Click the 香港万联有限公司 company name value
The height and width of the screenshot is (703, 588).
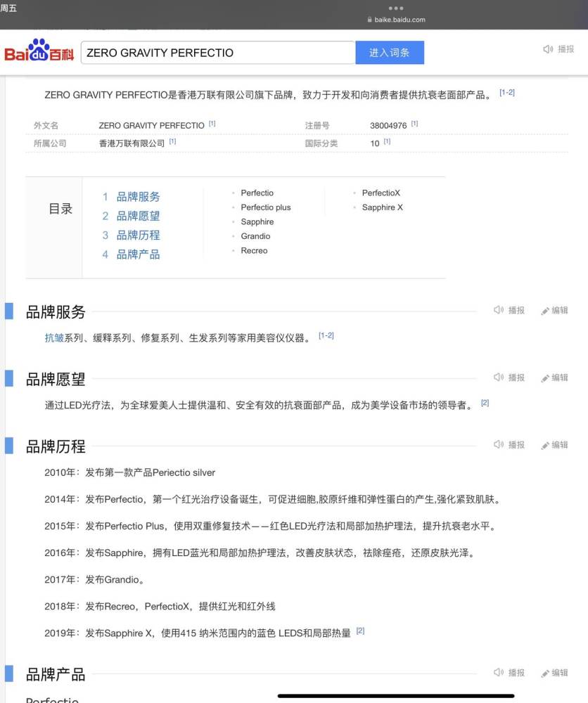132,143
